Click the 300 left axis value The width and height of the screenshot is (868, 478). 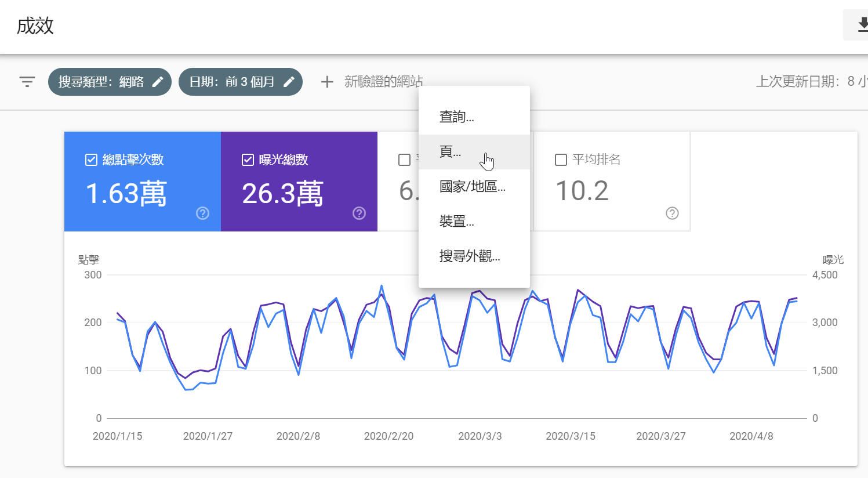[x=93, y=275]
